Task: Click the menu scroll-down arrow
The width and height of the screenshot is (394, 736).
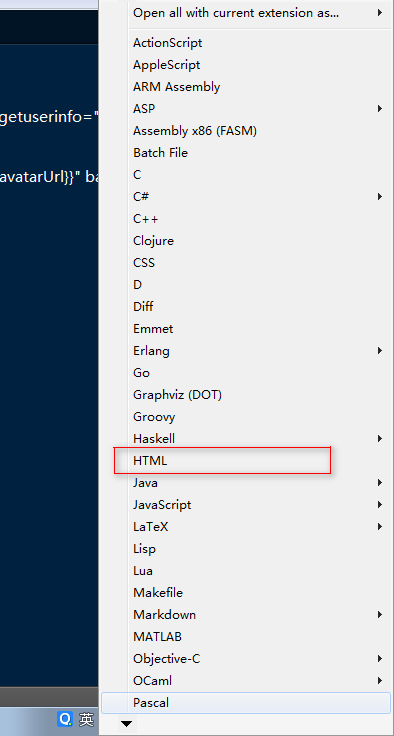Action: click(126, 724)
